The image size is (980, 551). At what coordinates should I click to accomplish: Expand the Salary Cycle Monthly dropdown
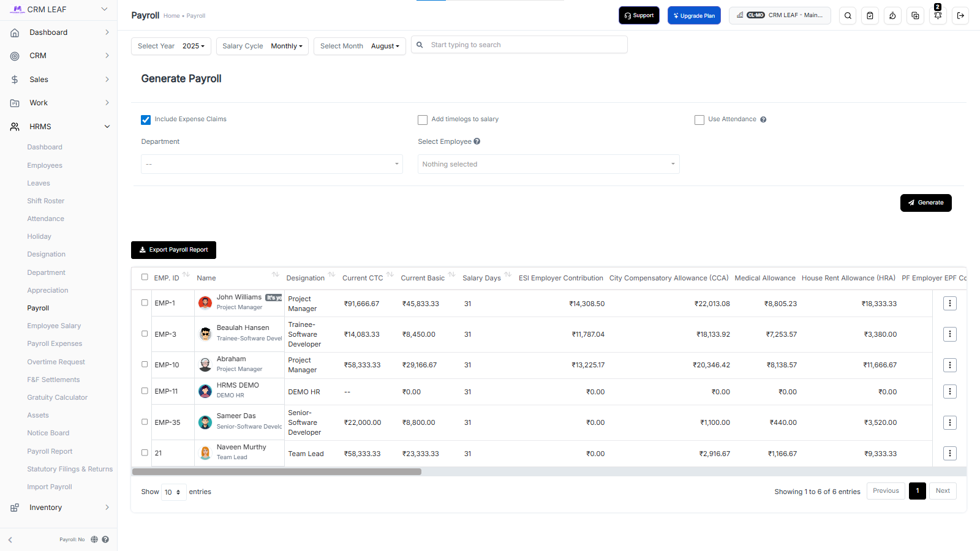(x=287, y=46)
